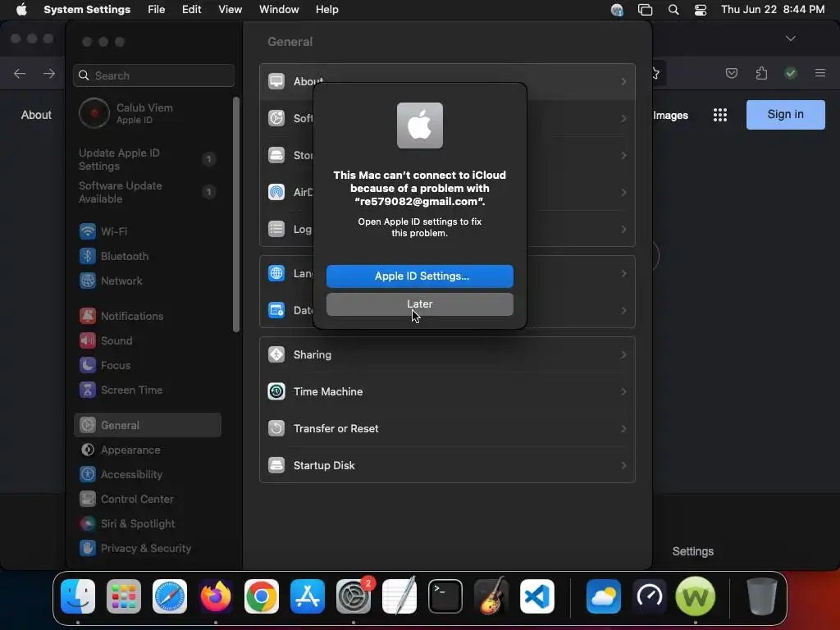Screen dimensions: 840x630
Task: Click browser back arrow button
Action: (x=20, y=73)
